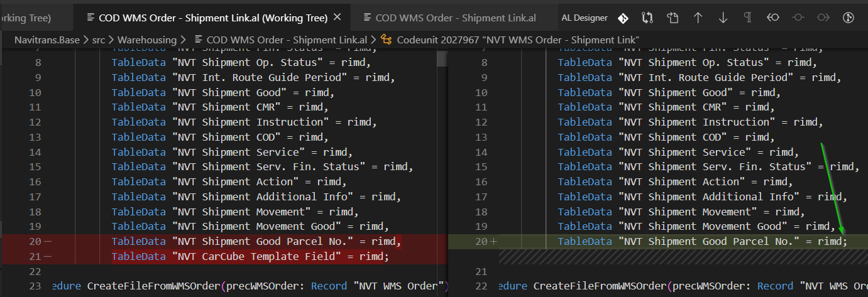Click the file name breadcrumb 'COD WMS Order - Shipment Link.al'
This screenshot has height=297, width=868.
pos(287,40)
